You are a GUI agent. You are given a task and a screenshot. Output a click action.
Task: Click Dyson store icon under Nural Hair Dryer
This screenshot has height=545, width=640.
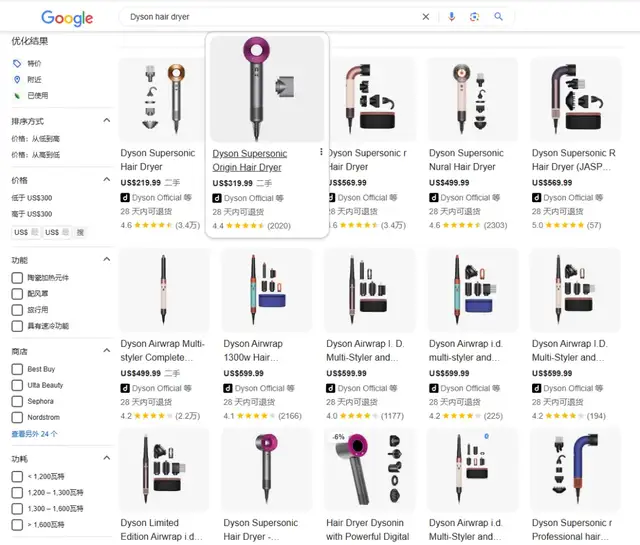433,198
